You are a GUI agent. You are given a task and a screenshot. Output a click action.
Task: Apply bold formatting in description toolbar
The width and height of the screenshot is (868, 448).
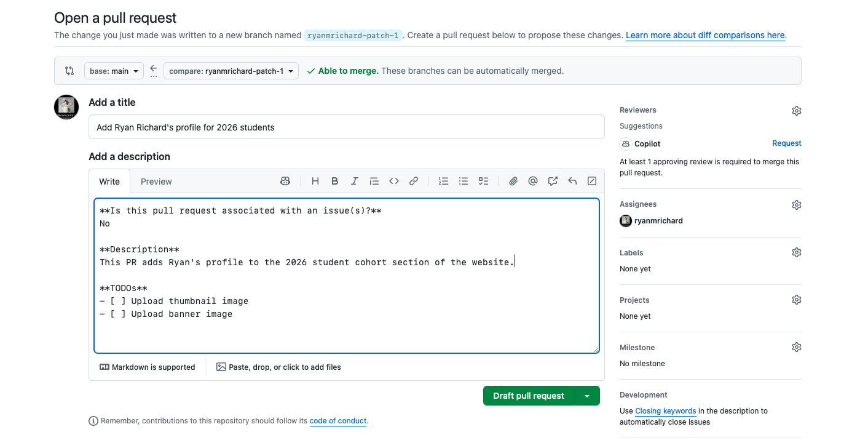(335, 181)
